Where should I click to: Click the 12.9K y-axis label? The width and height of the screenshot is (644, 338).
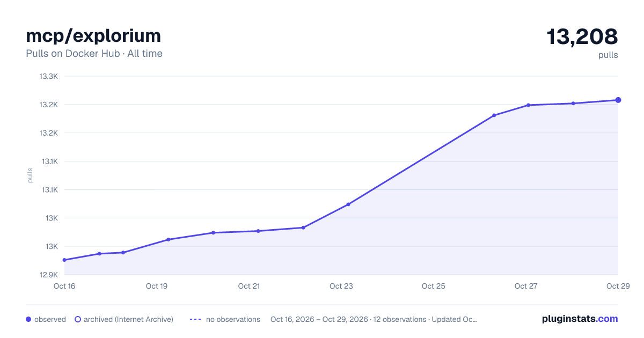pyautogui.click(x=48, y=275)
